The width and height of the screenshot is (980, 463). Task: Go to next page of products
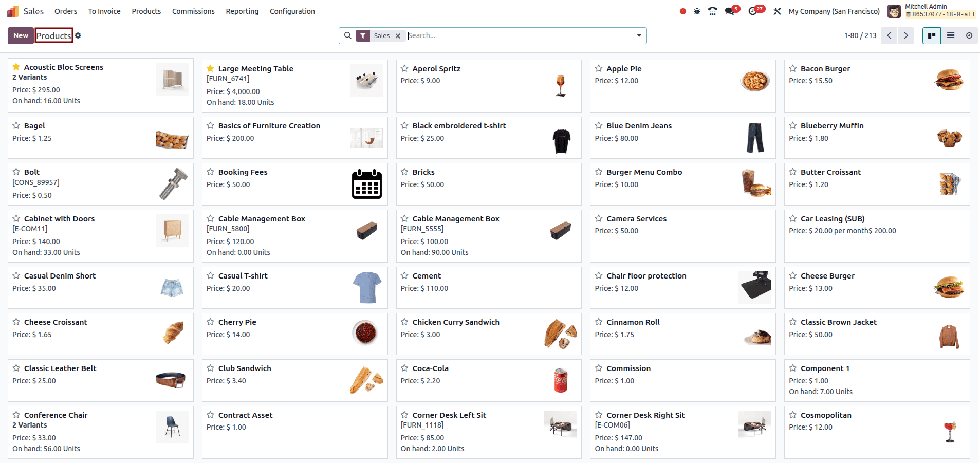(x=906, y=35)
